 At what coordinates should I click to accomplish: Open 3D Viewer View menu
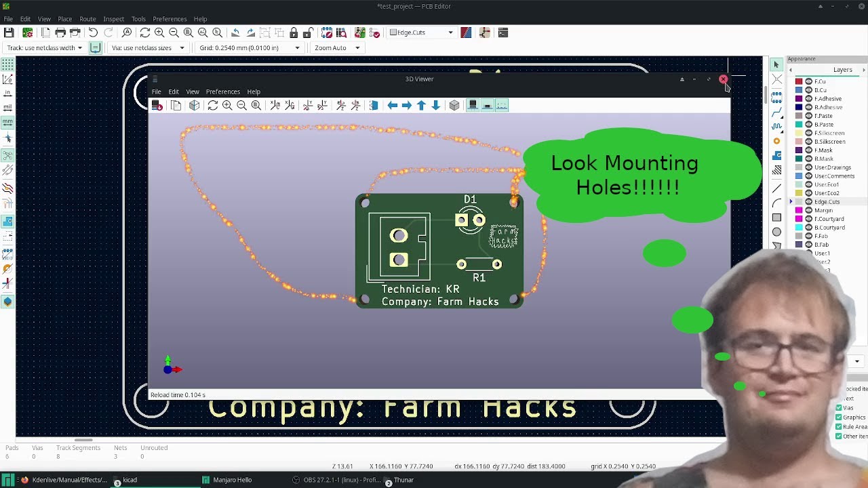[193, 91]
